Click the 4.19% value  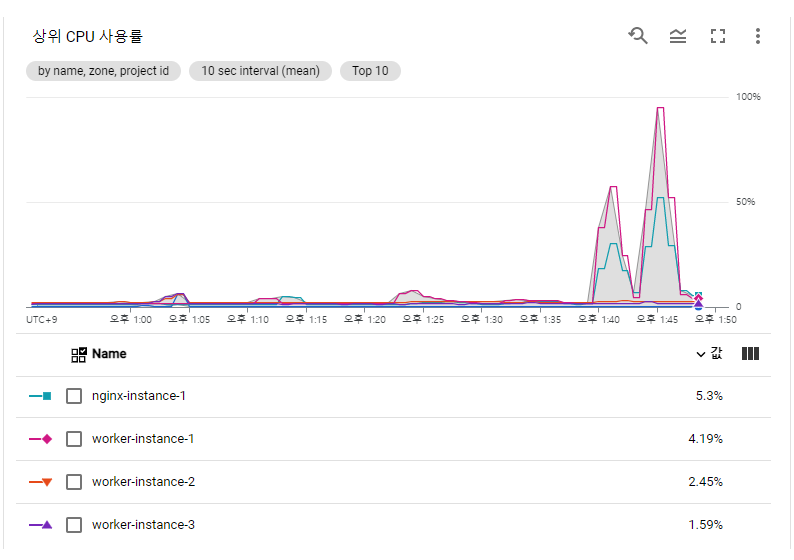click(x=705, y=439)
